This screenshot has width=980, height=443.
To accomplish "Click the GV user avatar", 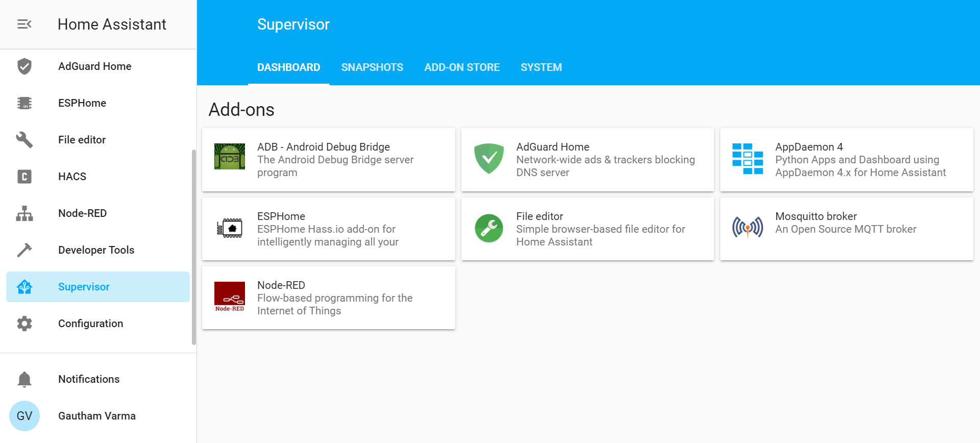I will [x=24, y=416].
